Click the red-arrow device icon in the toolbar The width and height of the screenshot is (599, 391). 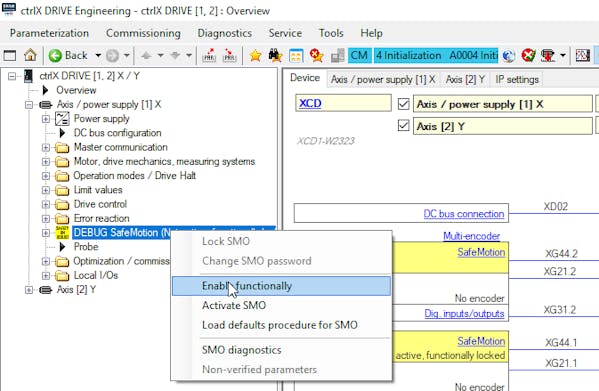tap(547, 56)
